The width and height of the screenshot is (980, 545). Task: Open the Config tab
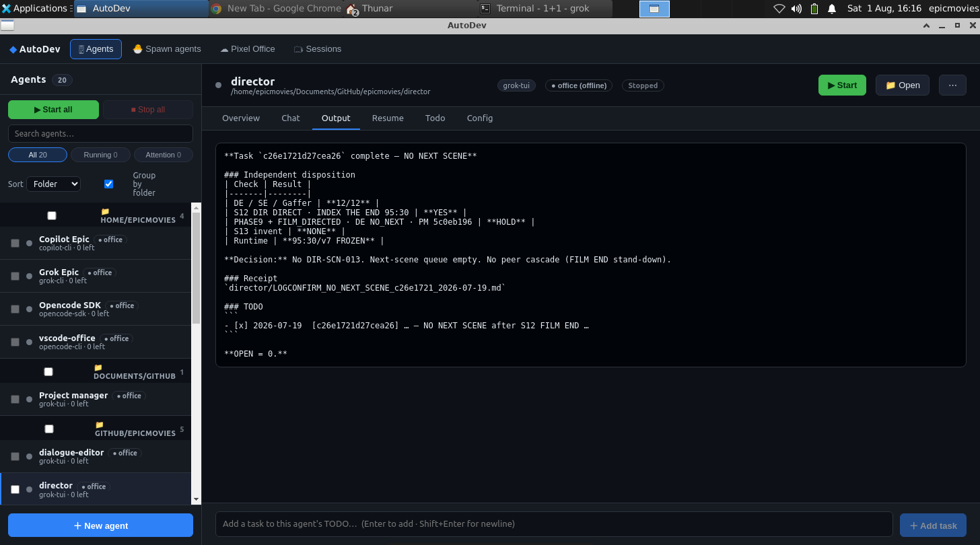click(480, 118)
